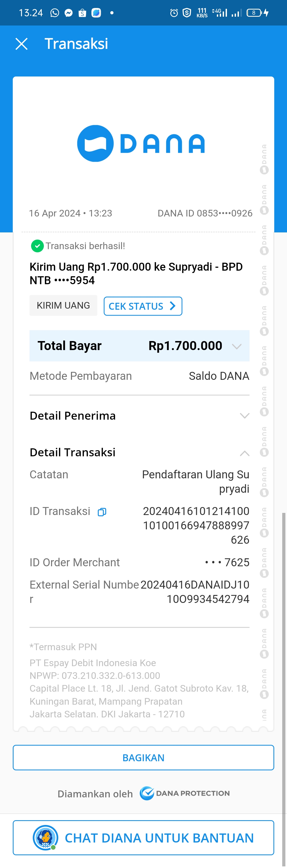Tap the alarm icon in status bar
The width and height of the screenshot is (287, 868).
174,13
